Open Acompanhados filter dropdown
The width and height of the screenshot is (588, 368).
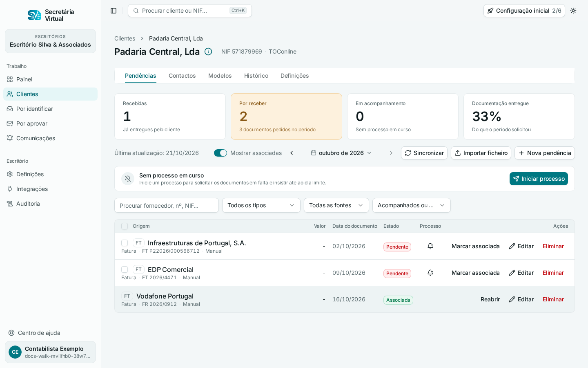(x=412, y=205)
